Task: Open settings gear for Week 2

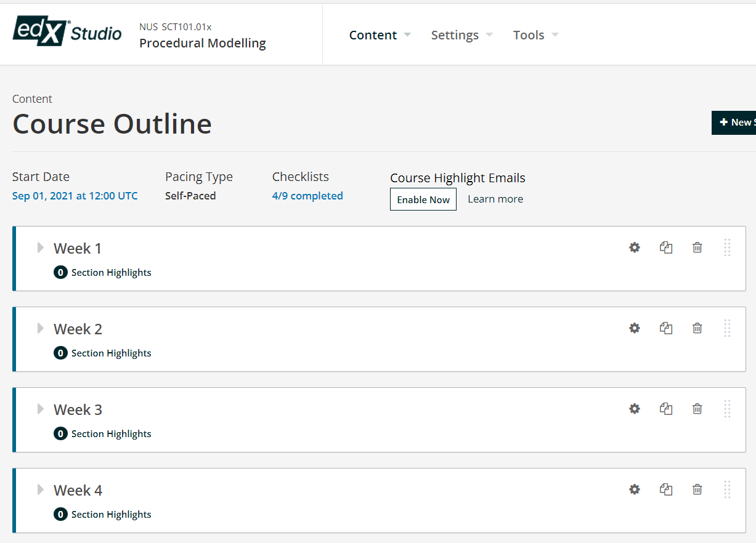Action: click(635, 328)
